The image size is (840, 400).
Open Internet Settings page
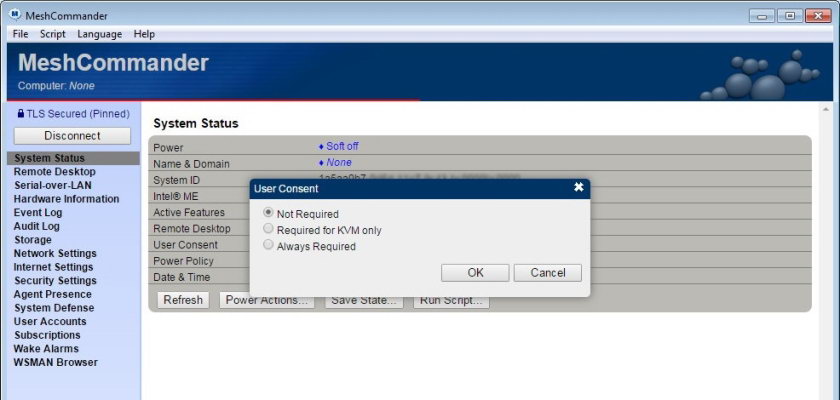(54, 267)
